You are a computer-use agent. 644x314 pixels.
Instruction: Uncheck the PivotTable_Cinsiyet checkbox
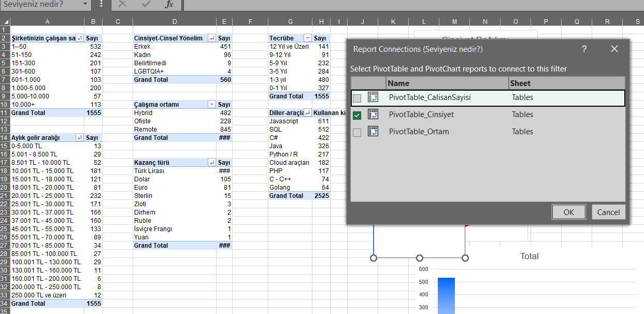356,115
